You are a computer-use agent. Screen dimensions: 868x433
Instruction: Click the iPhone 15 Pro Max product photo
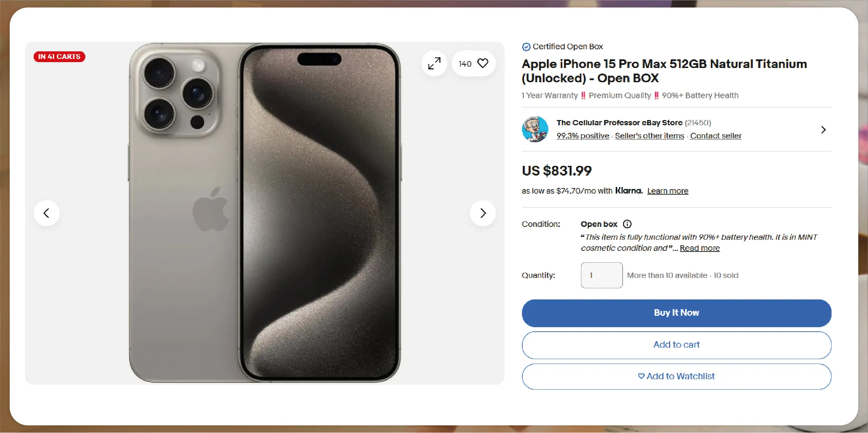[x=265, y=213]
